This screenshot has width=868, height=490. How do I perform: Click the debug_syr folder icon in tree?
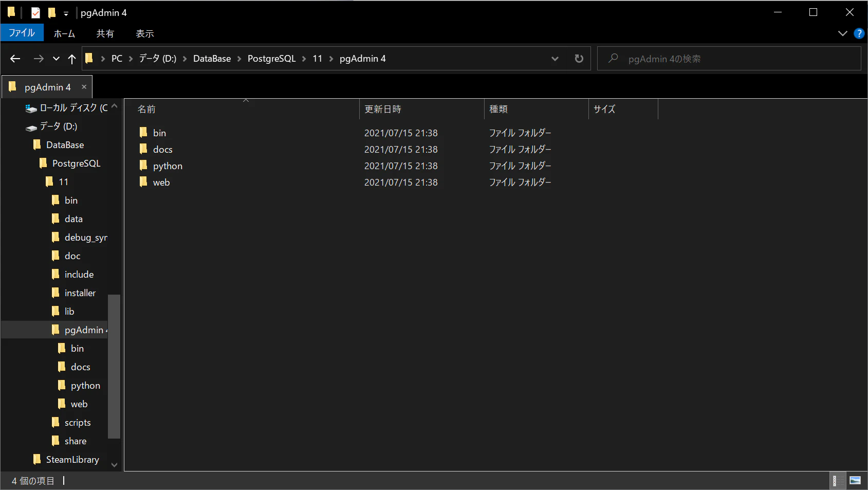(x=56, y=237)
